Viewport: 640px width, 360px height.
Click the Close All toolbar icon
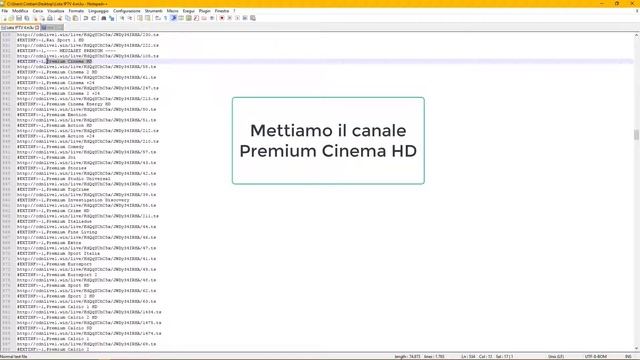[42, 18]
